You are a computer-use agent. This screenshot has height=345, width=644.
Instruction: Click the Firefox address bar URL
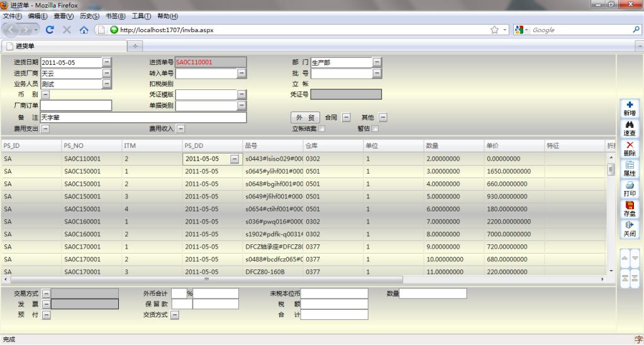[167, 30]
